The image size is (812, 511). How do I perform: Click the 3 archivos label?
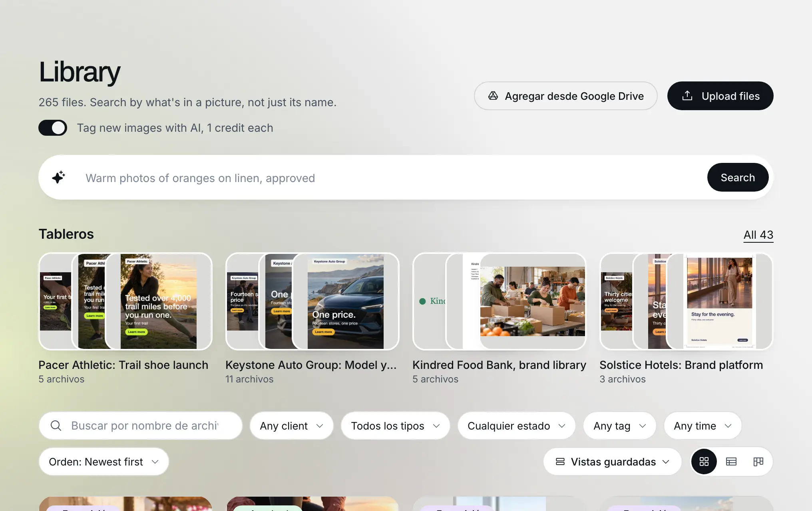pos(623,379)
